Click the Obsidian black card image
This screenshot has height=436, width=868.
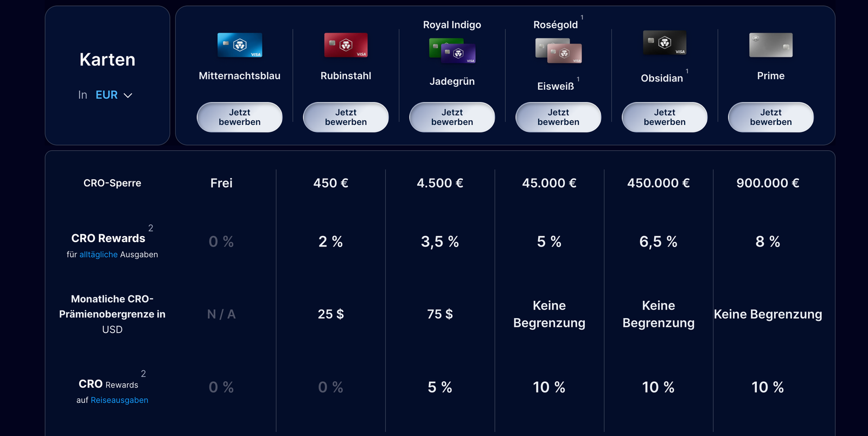665,43
